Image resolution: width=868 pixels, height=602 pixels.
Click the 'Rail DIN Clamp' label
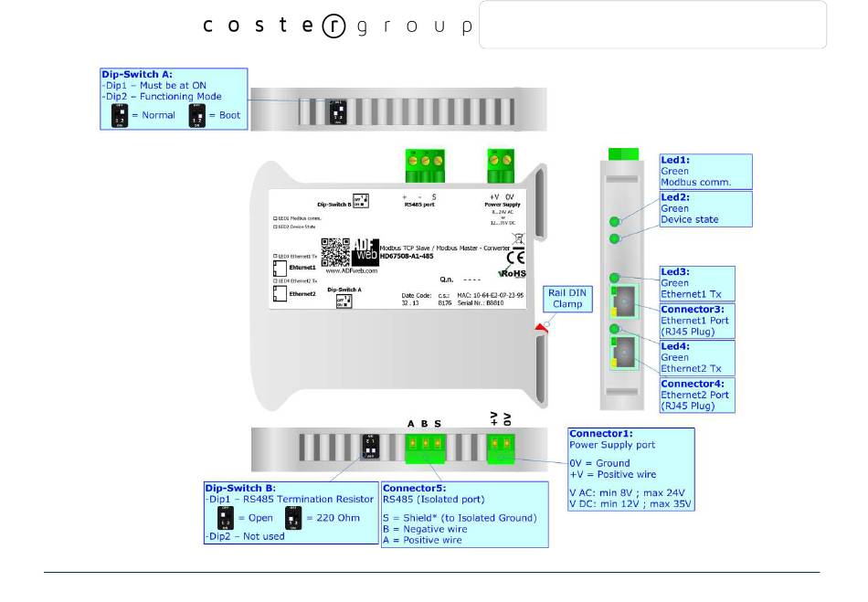point(567,298)
